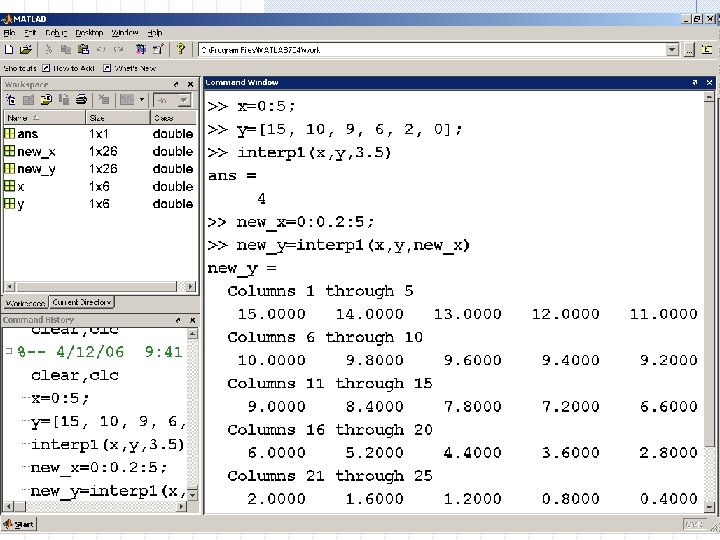720x540 pixels.
Task: Click Workspace toolbar Open selection icon
Action: pos(28,100)
